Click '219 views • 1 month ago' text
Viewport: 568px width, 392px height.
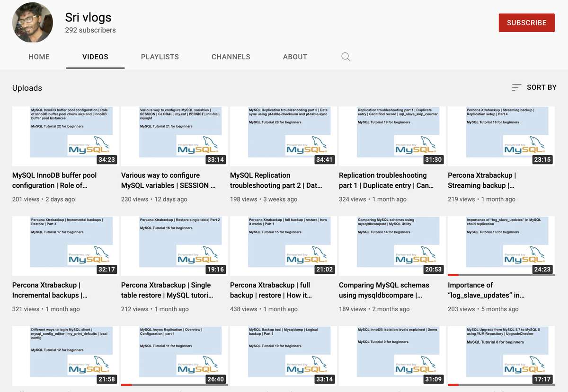coord(481,200)
